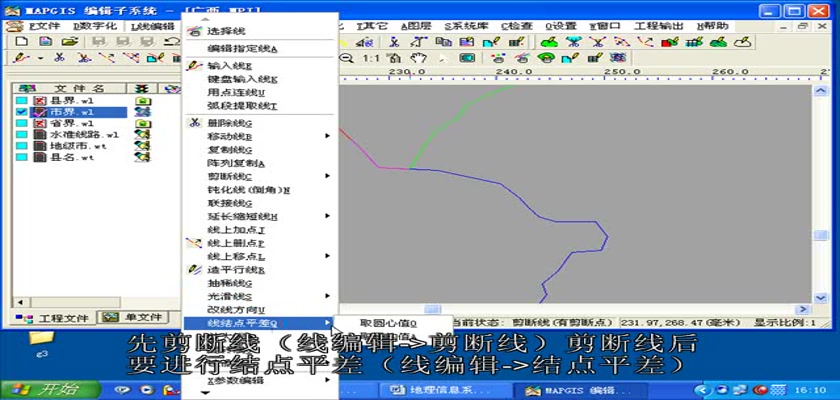Screen dimensions: 840x400
Task: Click the Undo arrow toolbar icon
Action: 171,42
